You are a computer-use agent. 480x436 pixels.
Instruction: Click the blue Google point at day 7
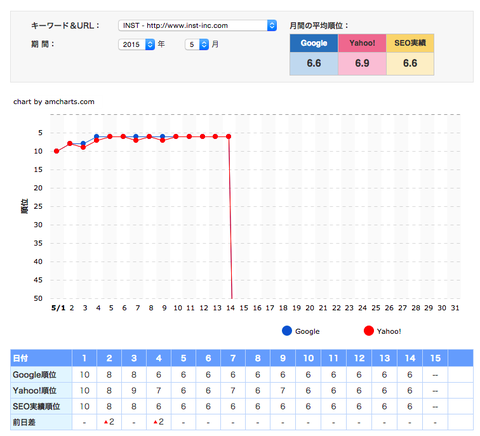tap(136, 136)
